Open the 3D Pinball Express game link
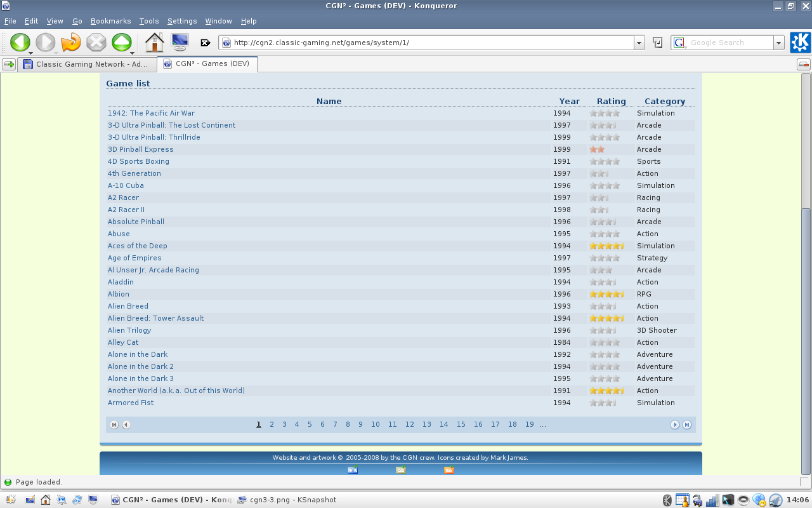 pos(141,149)
